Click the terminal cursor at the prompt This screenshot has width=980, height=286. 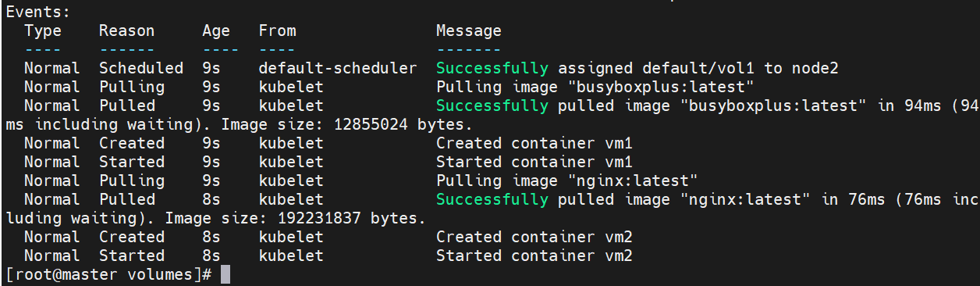pos(225,275)
